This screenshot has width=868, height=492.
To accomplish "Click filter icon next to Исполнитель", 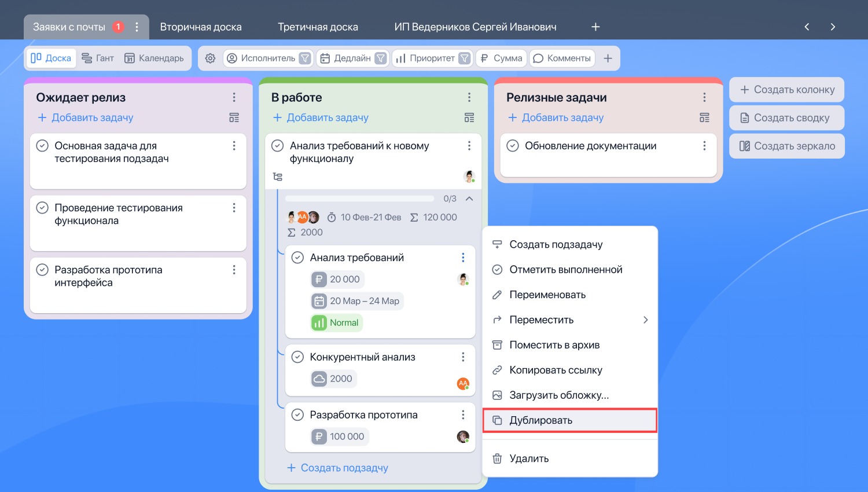I will [305, 58].
